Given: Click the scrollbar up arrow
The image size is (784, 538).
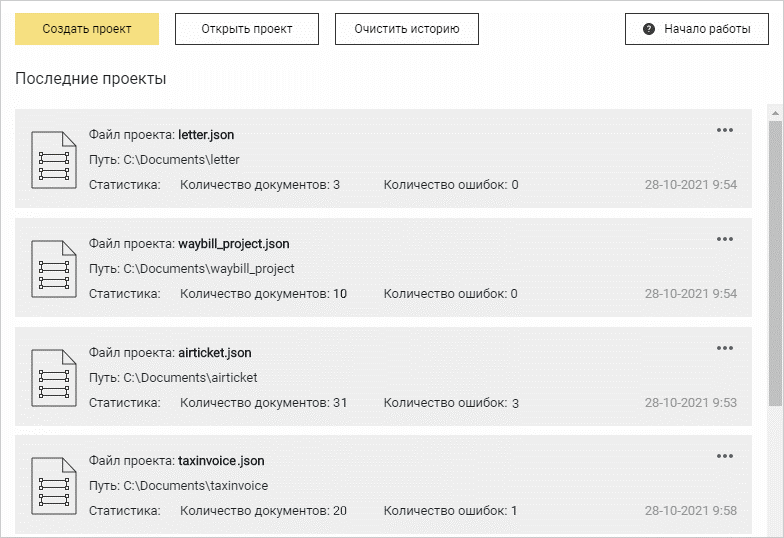Looking at the screenshot, I should tap(775, 110).
